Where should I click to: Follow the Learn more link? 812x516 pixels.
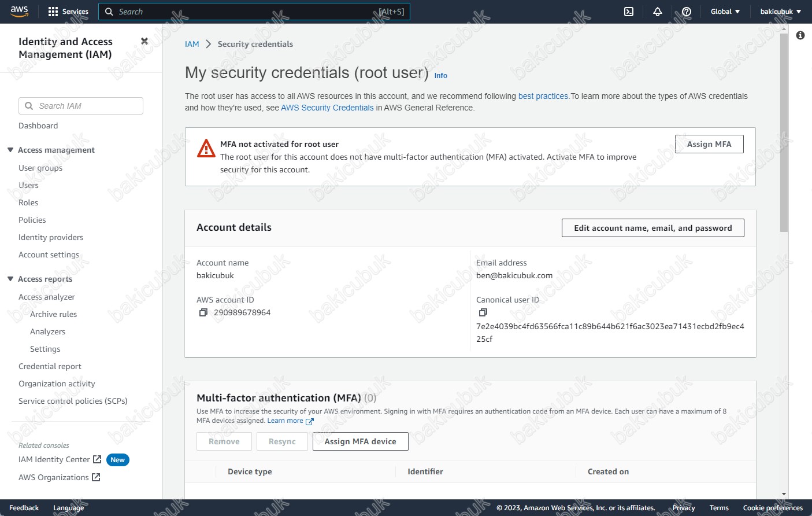[285, 421]
